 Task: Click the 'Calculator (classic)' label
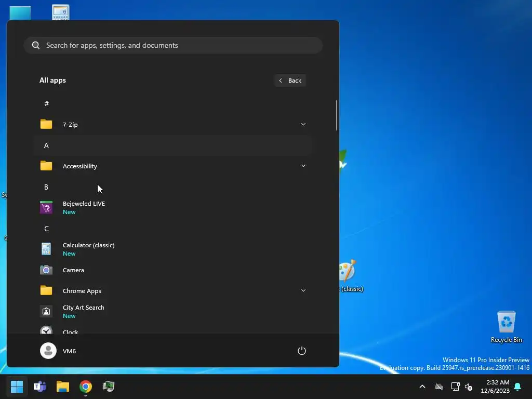[88, 245]
